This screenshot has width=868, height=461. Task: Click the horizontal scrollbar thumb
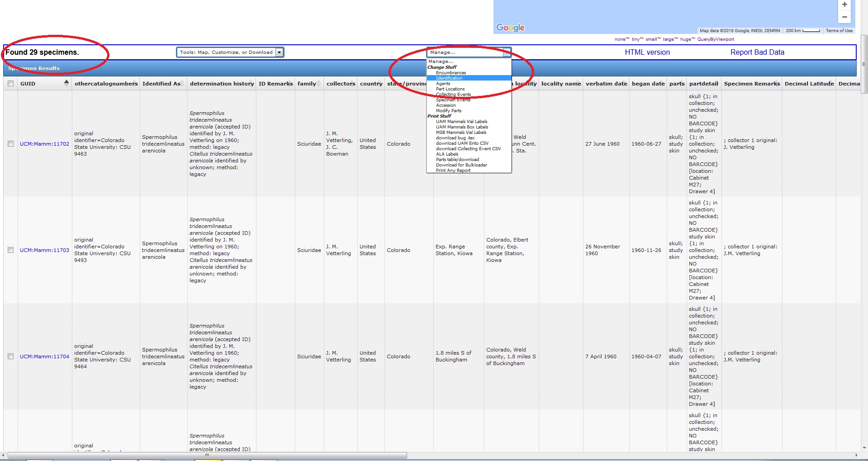pyautogui.click(x=207, y=455)
